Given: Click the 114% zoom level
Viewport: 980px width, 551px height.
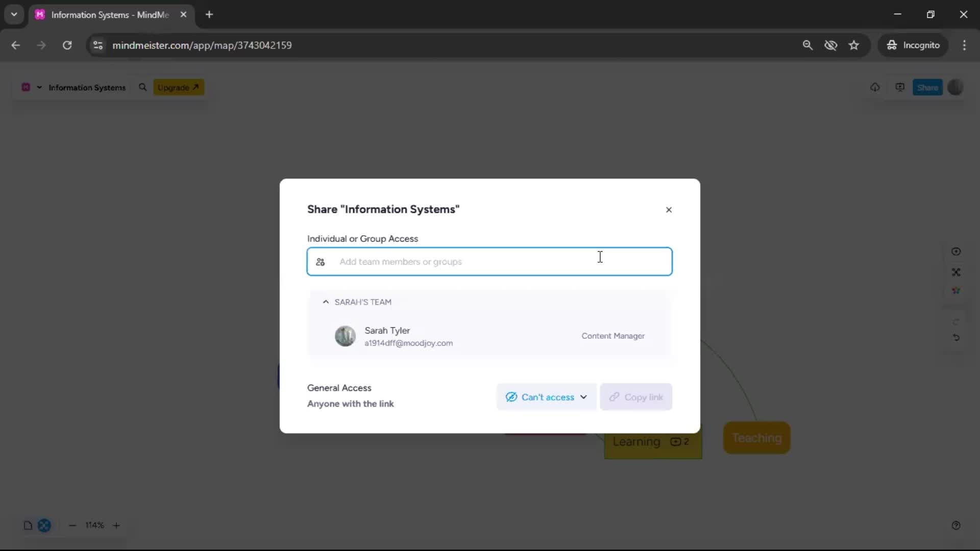Looking at the screenshot, I should (94, 525).
